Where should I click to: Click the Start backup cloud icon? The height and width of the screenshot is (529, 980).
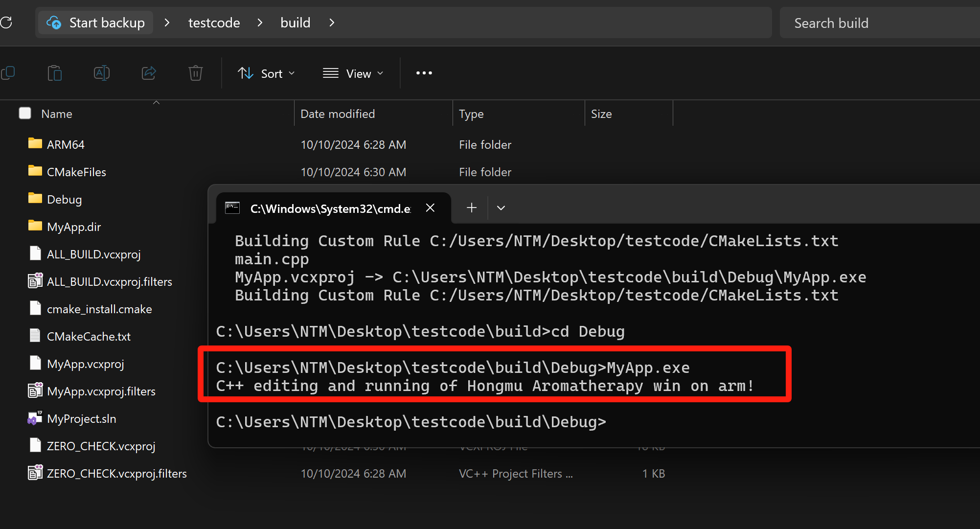click(x=54, y=23)
